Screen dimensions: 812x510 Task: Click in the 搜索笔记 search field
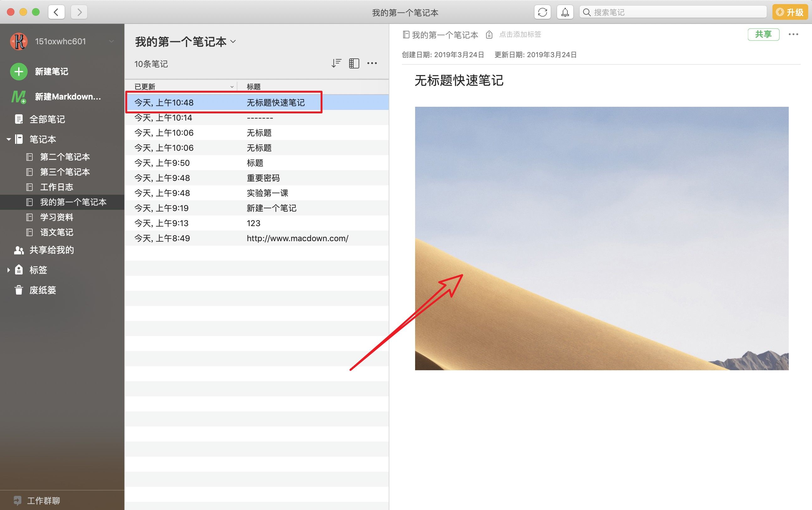[x=673, y=12]
